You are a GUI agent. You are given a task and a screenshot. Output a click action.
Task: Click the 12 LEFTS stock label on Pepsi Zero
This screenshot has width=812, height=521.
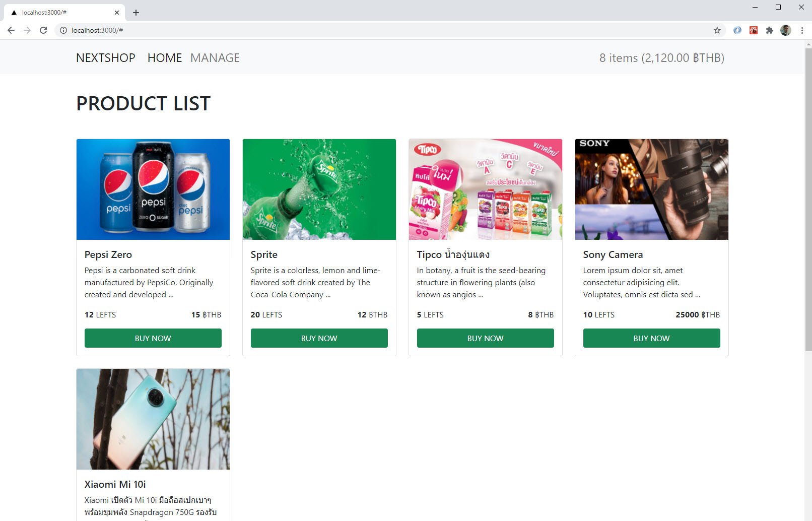[x=100, y=314]
